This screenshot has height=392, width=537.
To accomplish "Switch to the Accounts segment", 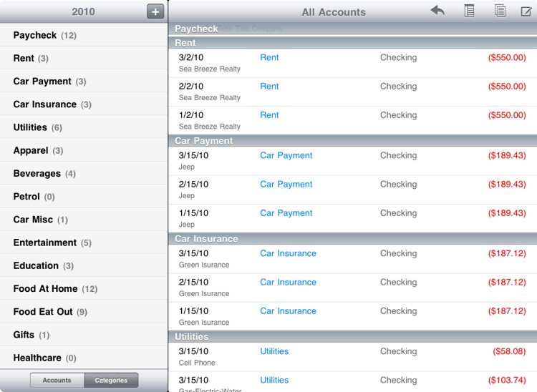I will pos(57,380).
